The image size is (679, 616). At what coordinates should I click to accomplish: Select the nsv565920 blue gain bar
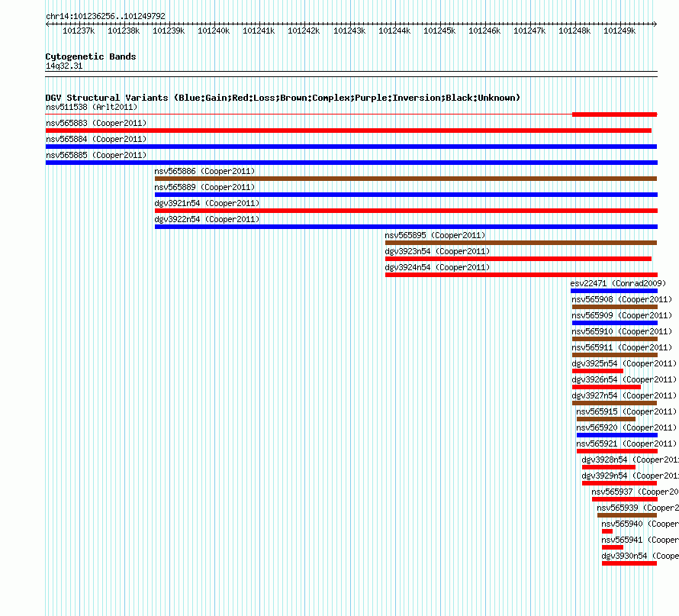click(x=617, y=435)
